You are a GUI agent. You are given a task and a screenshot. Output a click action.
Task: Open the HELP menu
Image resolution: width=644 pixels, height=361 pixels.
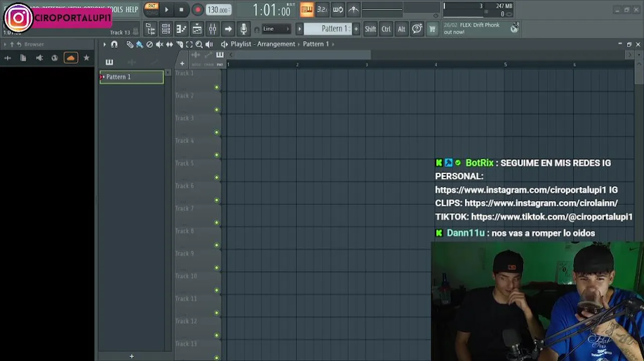coord(131,10)
